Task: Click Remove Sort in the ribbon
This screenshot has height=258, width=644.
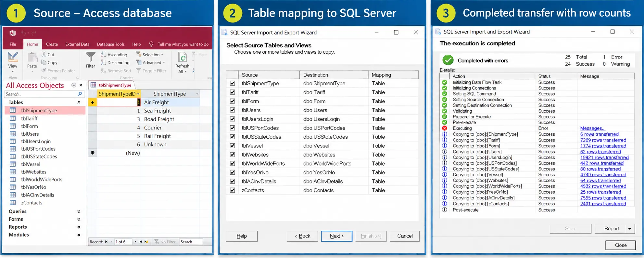Action: (116, 71)
